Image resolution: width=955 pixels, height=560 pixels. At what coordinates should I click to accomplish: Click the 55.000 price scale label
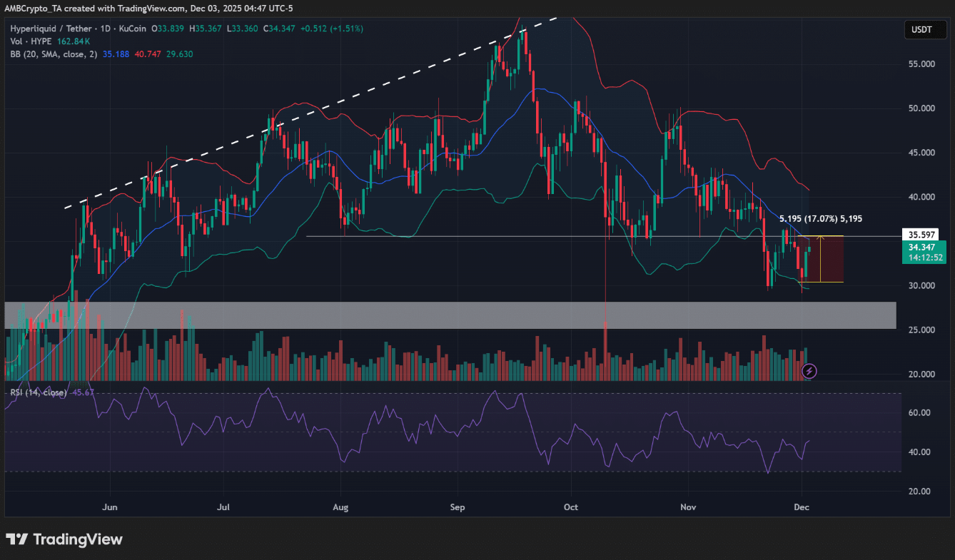click(922, 64)
